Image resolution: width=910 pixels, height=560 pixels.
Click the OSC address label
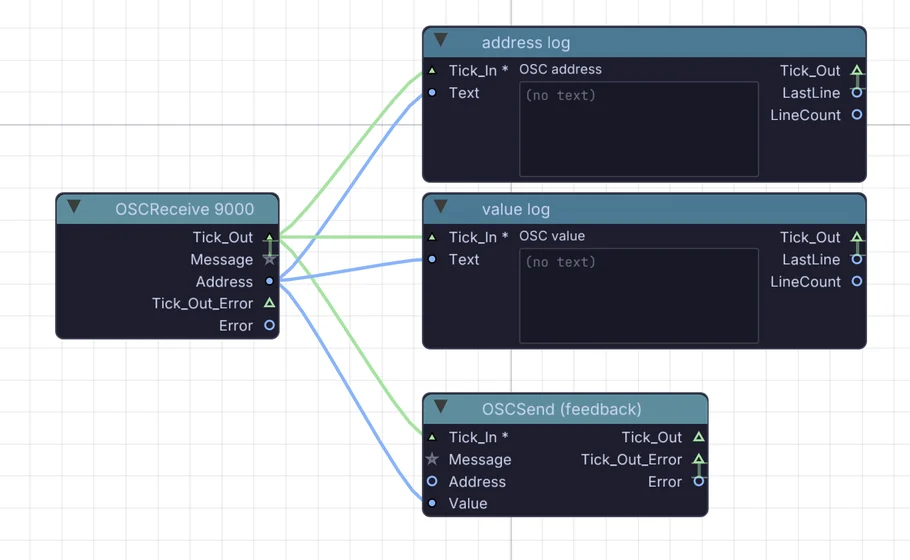(560, 69)
